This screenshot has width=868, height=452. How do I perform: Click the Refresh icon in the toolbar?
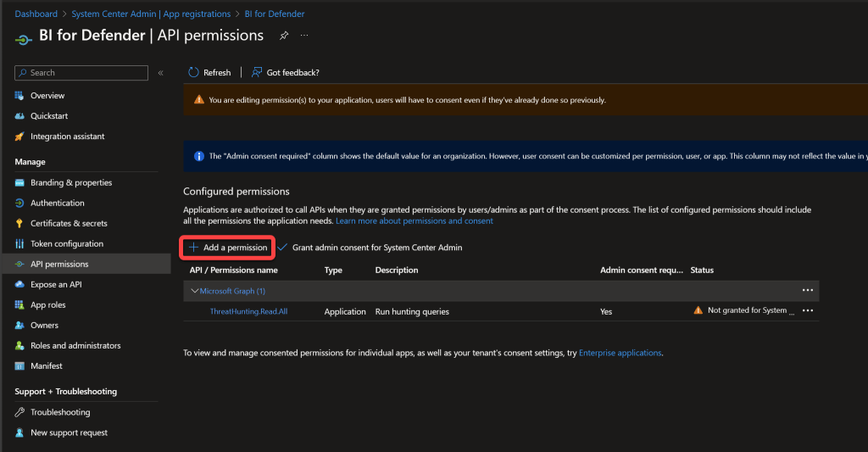coord(194,73)
